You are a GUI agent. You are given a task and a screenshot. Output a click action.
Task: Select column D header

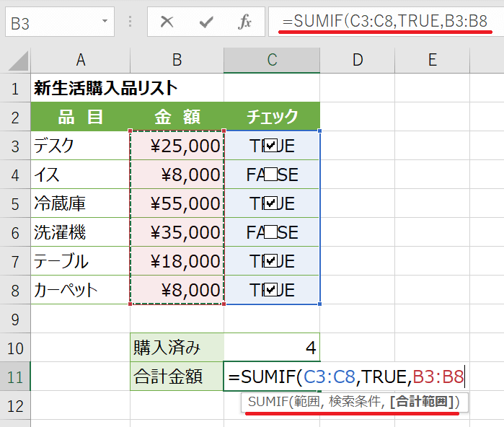click(x=357, y=60)
